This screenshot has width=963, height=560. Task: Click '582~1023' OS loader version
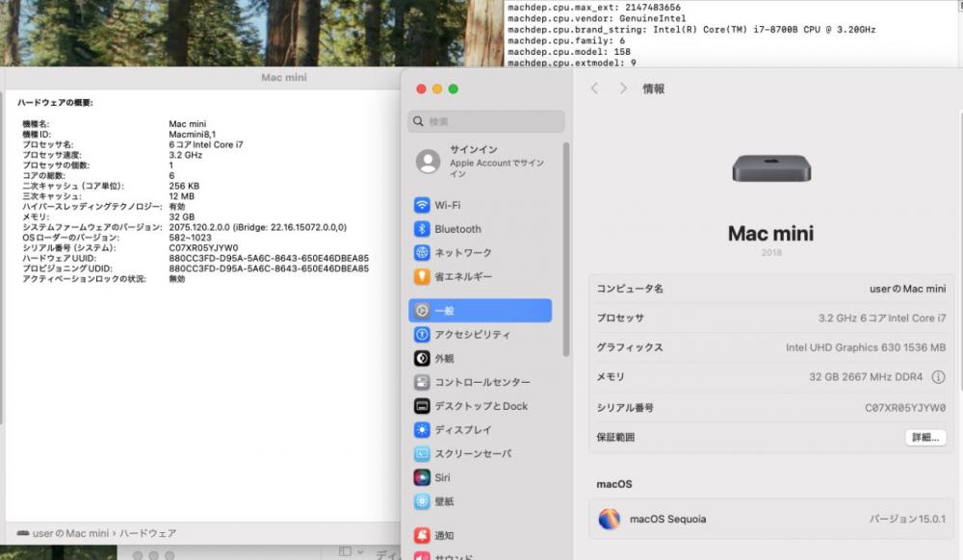pos(190,238)
